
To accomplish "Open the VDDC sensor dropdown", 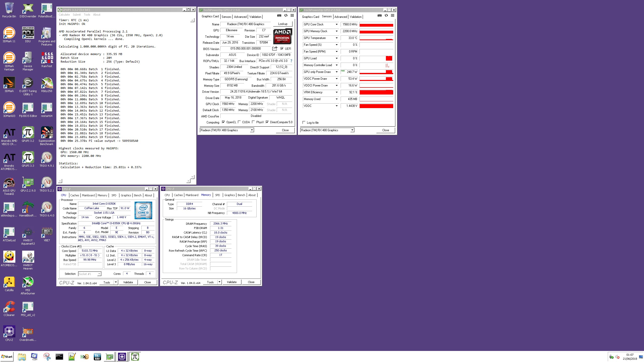I will click(x=337, y=106).
